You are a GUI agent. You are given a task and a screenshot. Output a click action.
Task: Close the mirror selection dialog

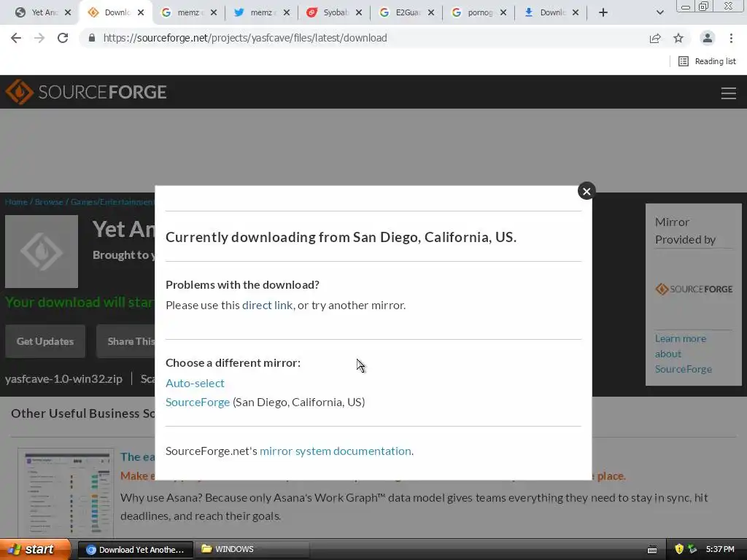click(x=587, y=191)
